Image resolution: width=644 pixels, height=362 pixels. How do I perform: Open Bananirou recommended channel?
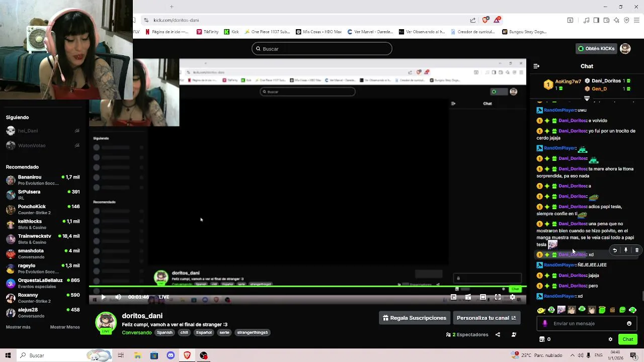click(x=43, y=180)
